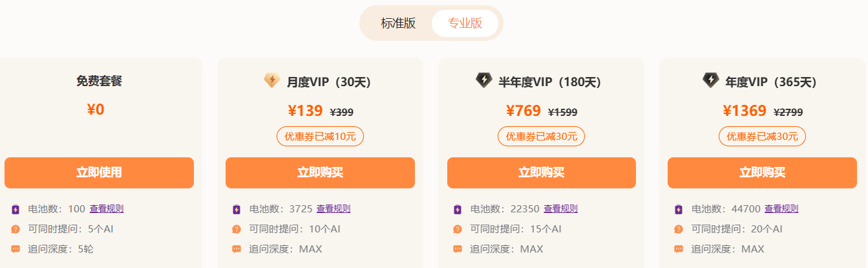Switch to the 标准版 tab
Screen dimensions: 868x268
click(x=398, y=23)
